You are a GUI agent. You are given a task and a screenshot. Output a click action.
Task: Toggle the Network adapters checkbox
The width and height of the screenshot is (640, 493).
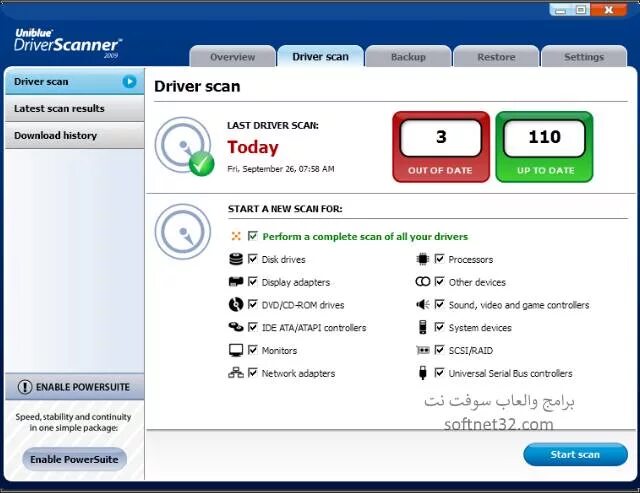coord(253,373)
